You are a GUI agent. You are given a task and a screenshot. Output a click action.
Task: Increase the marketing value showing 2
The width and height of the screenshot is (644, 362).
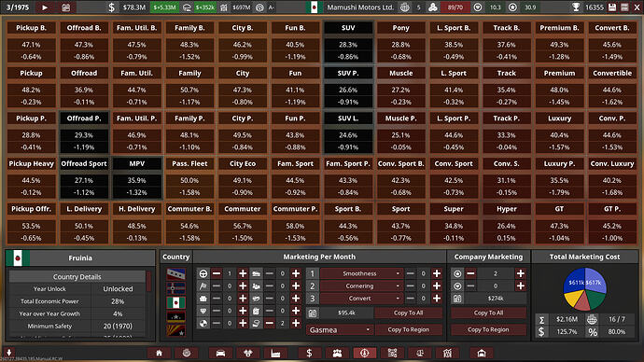pyautogui.click(x=296, y=324)
